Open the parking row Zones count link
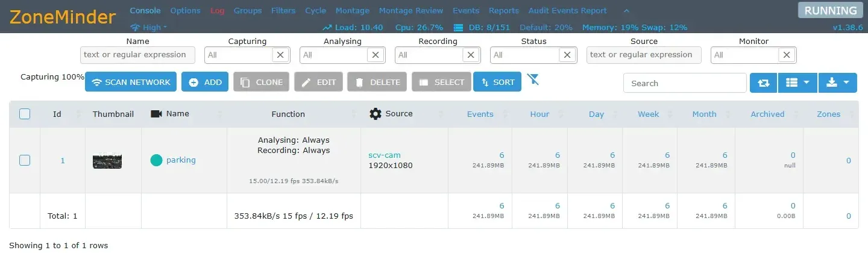This screenshot has height=253, width=868. [x=848, y=160]
